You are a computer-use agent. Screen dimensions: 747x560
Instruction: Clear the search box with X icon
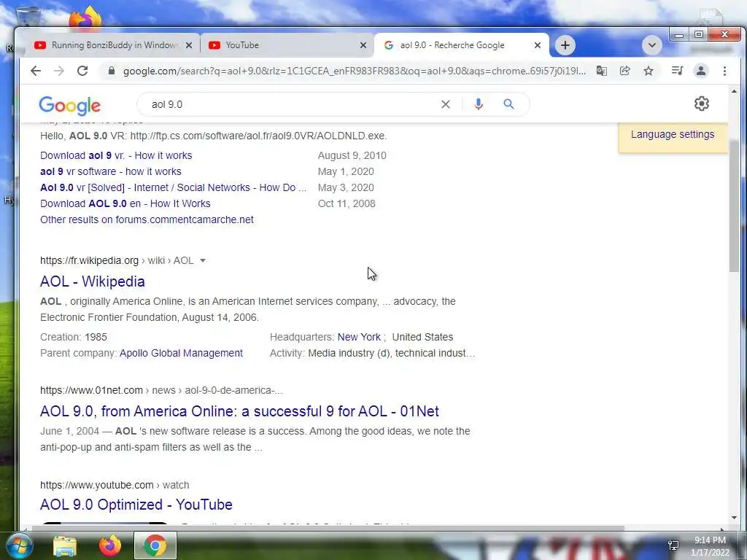(x=446, y=104)
